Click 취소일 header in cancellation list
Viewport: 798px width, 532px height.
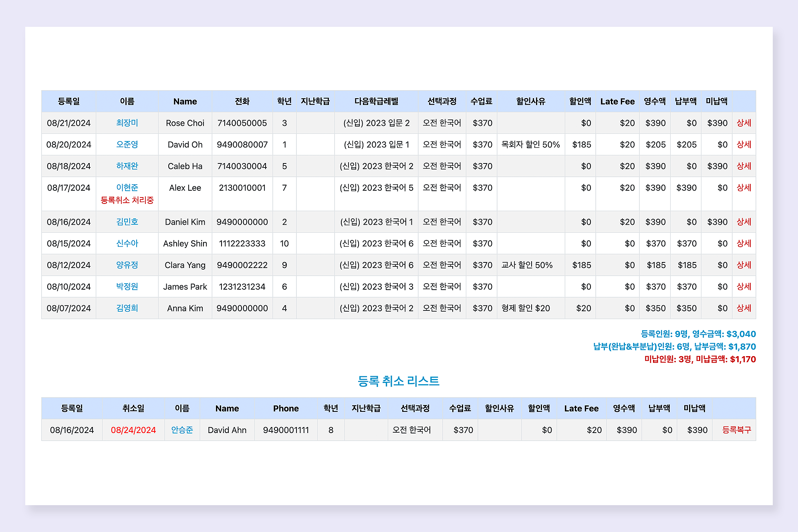[133, 409]
